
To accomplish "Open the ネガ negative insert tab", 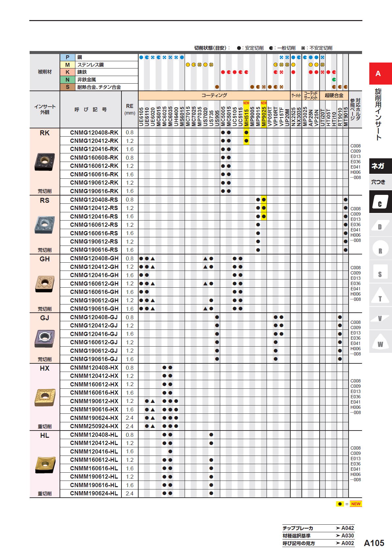I will coord(380,166).
